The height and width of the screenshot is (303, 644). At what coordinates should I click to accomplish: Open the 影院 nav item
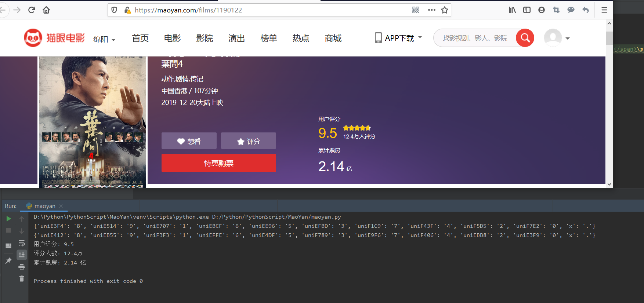click(205, 38)
